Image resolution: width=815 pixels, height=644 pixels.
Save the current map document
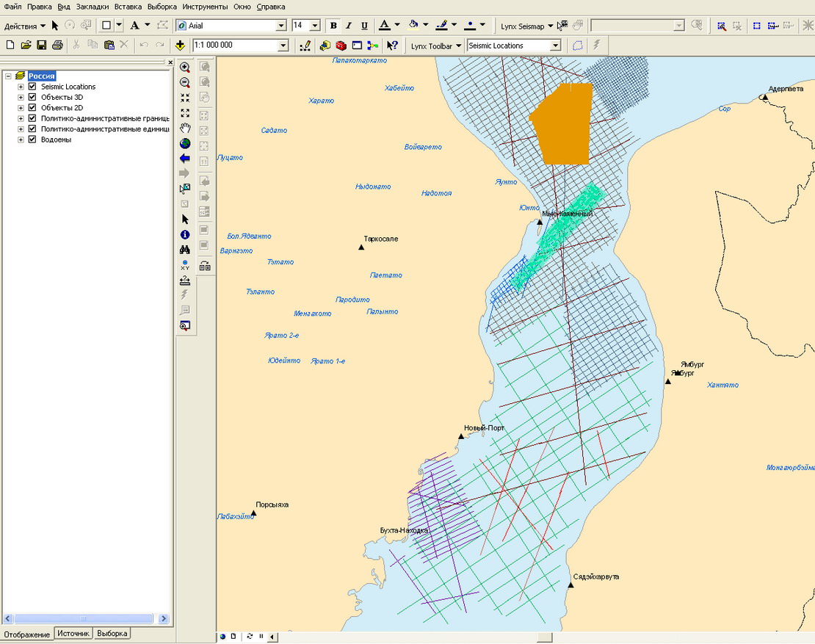pos(42,46)
